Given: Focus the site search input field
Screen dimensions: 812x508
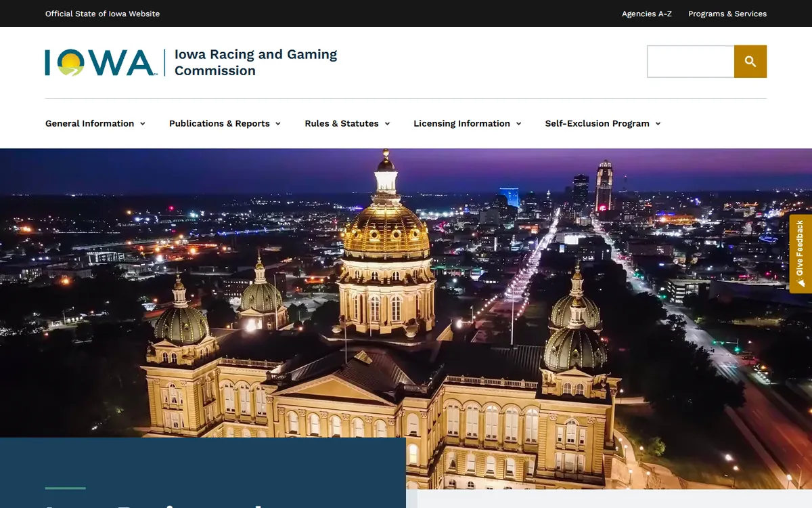Looking at the screenshot, I should point(691,62).
